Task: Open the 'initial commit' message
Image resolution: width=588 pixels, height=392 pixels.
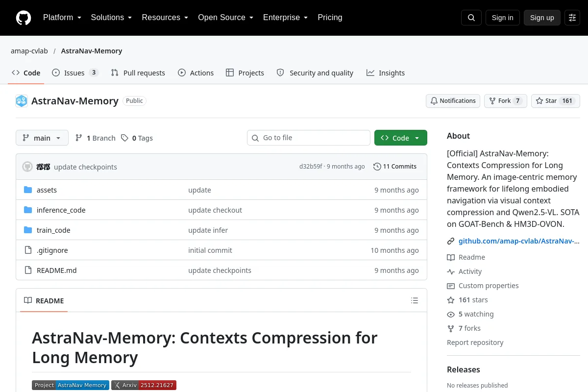Action: [210, 250]
